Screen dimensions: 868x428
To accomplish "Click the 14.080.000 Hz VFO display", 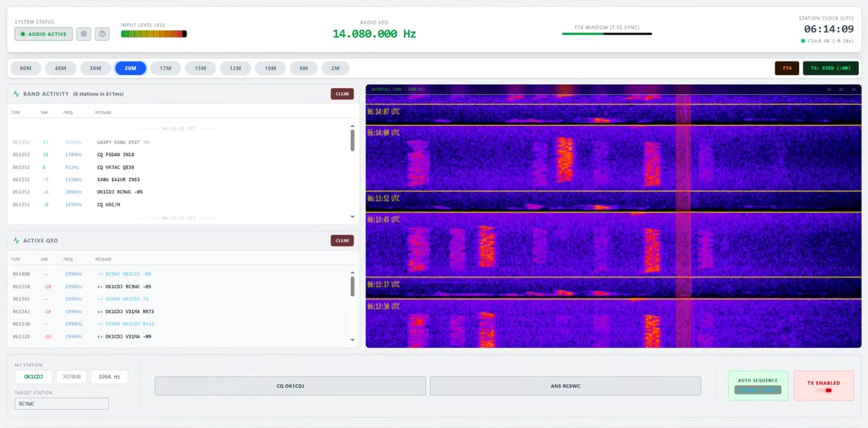I will [374, 34].
